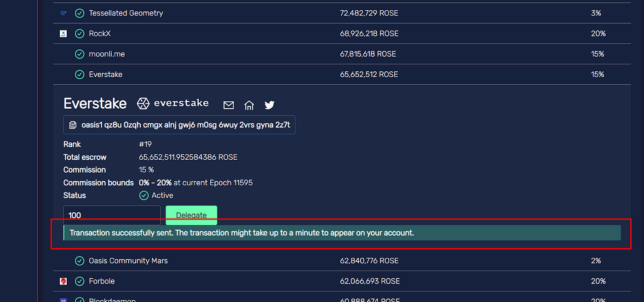The width and height of the screenshot is (644, 302).
Task: Open Everstake email contact icon
Action: tap(229, 105)
